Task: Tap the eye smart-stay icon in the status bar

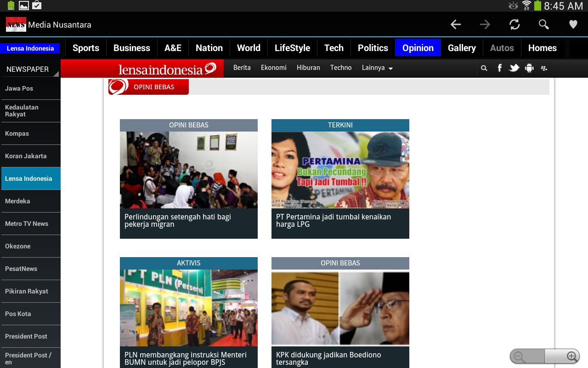Action: pos(513,6)
